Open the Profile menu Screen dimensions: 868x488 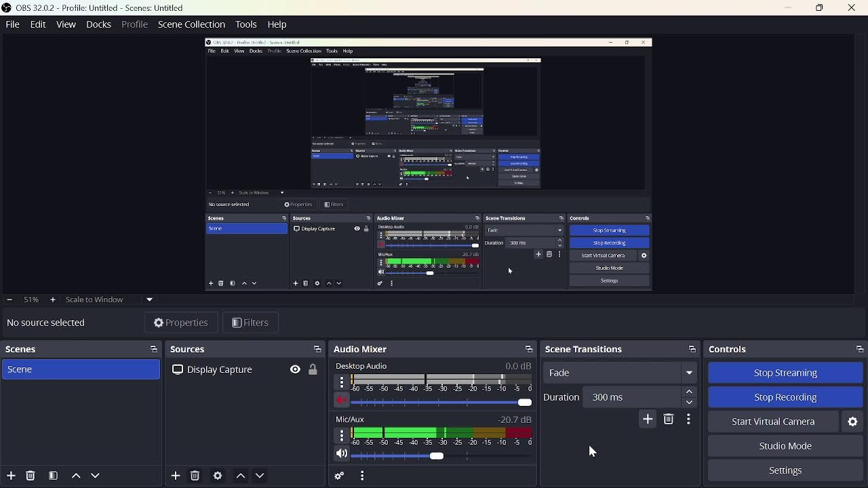tap(134, 24)
